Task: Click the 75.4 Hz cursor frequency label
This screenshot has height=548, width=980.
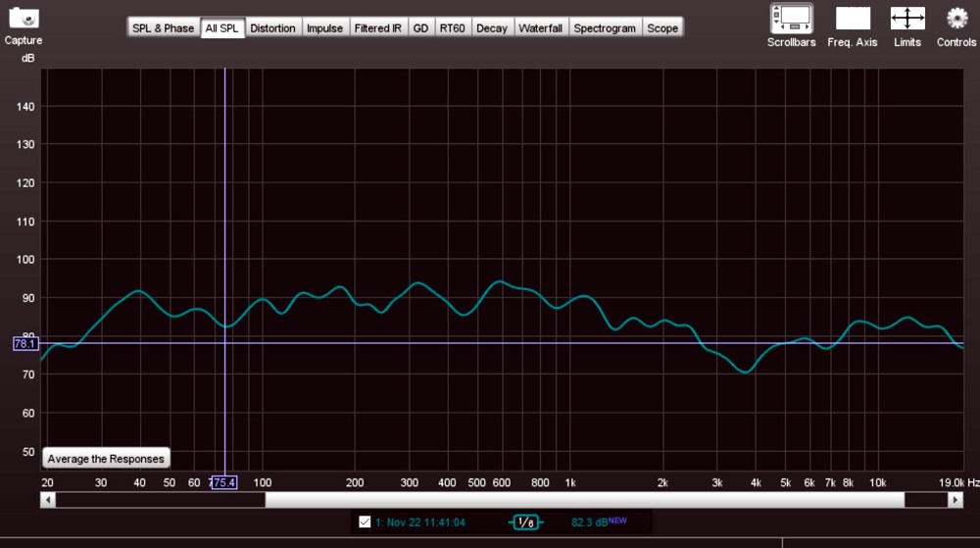Action: (223, 482)
